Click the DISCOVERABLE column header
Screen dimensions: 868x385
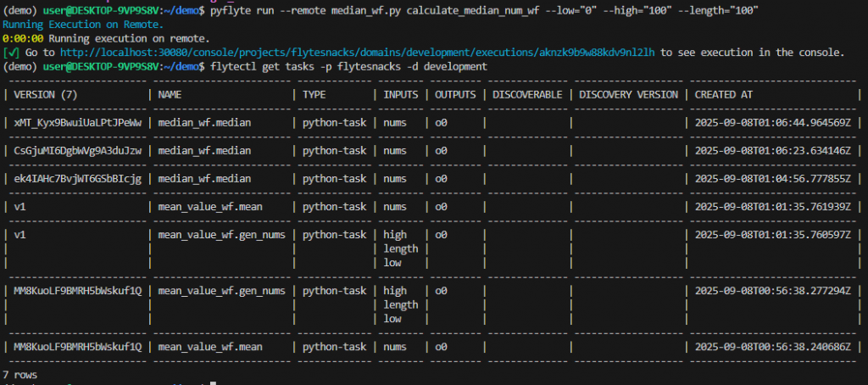(527, 95)
